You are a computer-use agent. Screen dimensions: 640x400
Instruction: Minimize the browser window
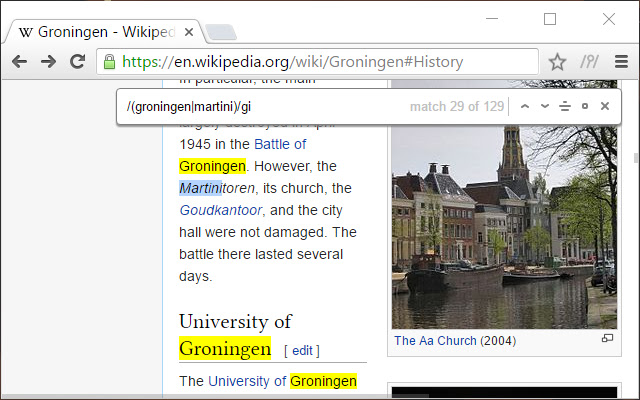click(x=492, y=19)
